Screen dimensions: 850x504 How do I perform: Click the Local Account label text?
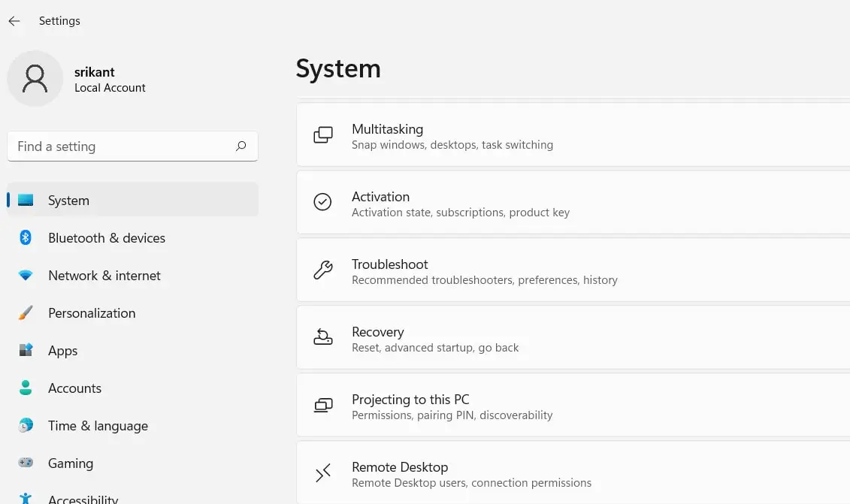click(110, 88)
